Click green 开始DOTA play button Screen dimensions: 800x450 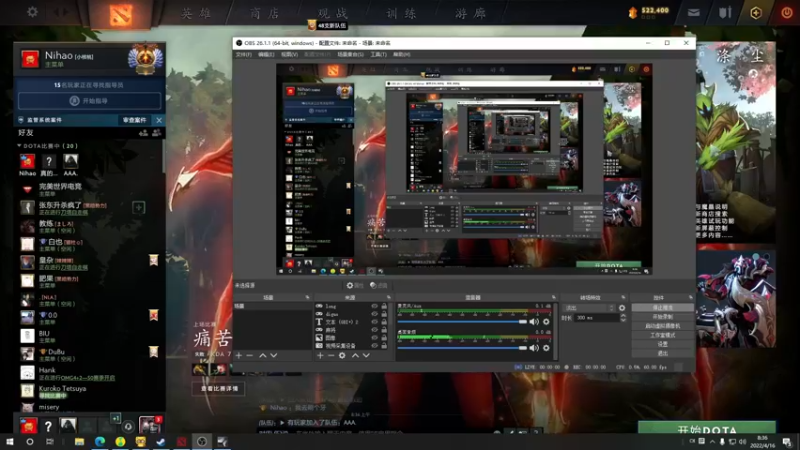[707, 428]
